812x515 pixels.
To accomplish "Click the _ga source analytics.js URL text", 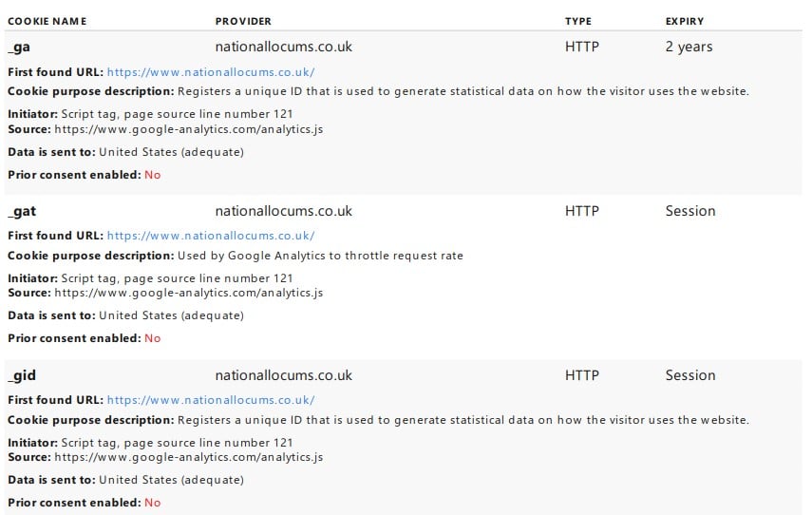I will (188, 129).
